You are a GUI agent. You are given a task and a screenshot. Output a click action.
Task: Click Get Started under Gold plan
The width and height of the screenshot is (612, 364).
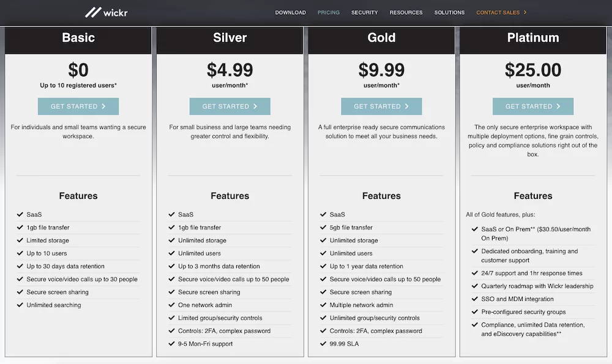tap(381, 106)
